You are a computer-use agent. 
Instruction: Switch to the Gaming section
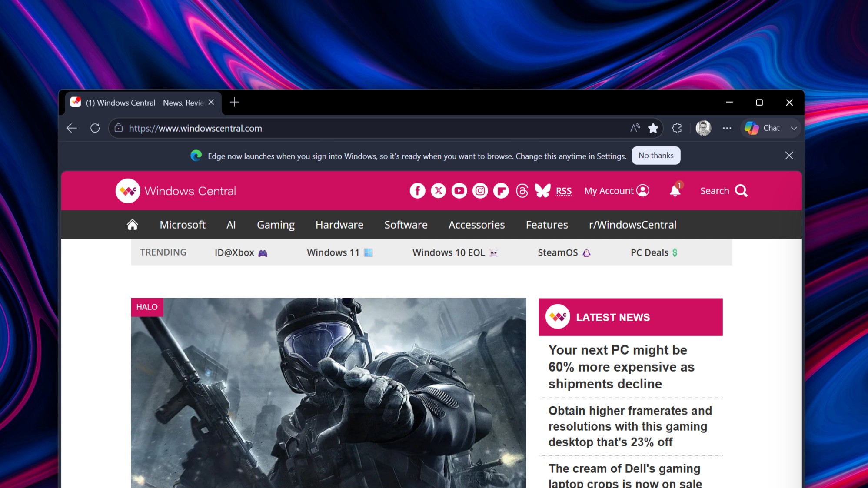(275, 224)
